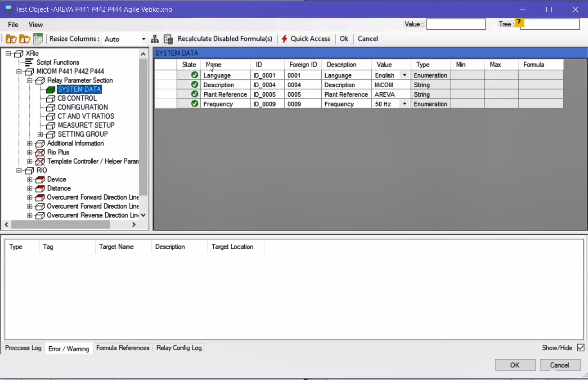The height and width of the screenshot is (380, 588).
Task: Click into the Tree search field
Action: pyautogui.click(x=550, y=24)
